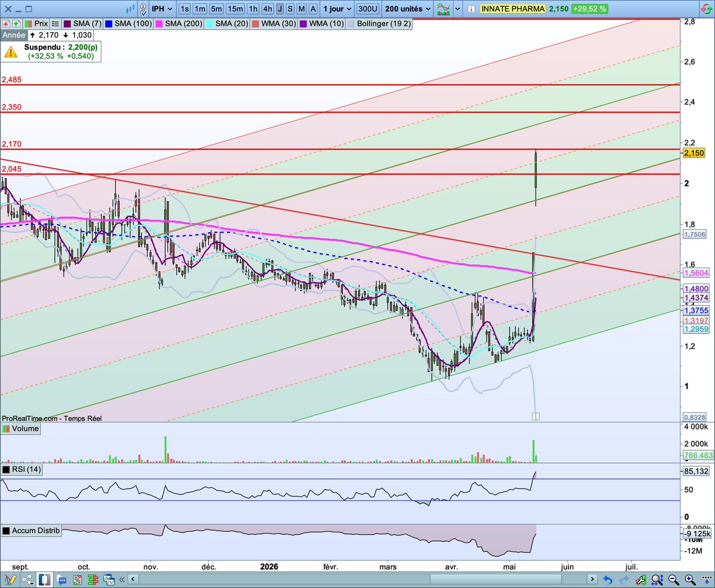Click the info icon before INNATE PHARMA
Viewport: 715px width, 588px height.
tap(471, 9)
